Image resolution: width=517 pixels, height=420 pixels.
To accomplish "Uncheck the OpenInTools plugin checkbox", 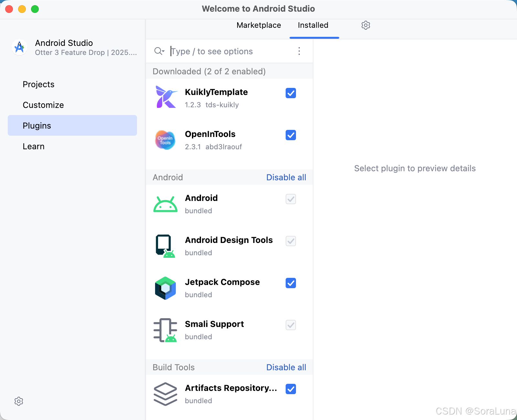I will click(x=291, y=135).
